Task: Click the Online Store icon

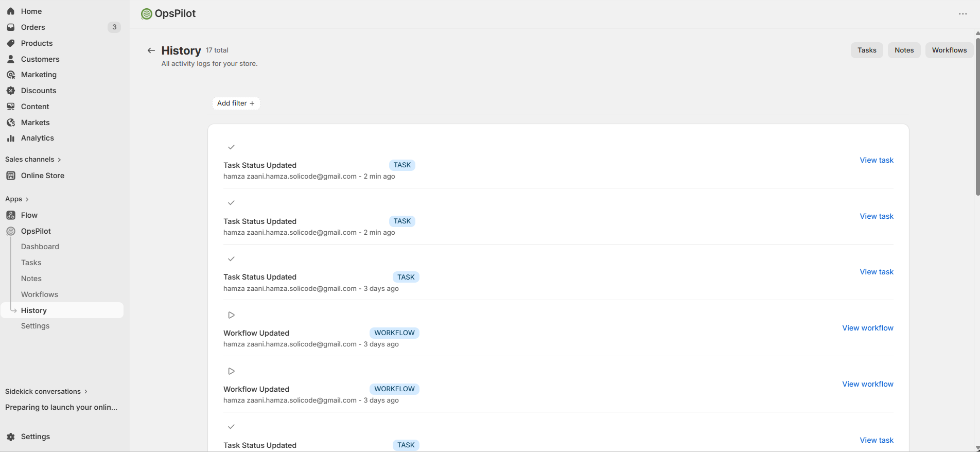Action: click(11, 176)
